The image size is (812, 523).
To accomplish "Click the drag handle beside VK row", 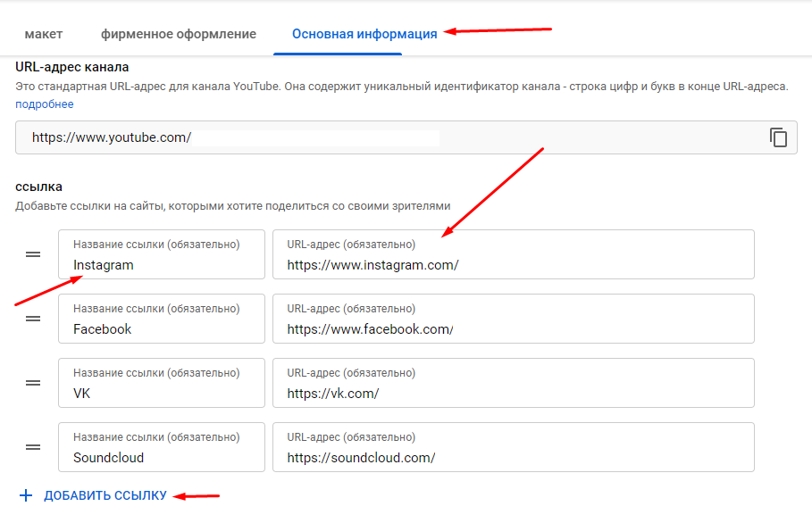I will click(x=33, y=383).
